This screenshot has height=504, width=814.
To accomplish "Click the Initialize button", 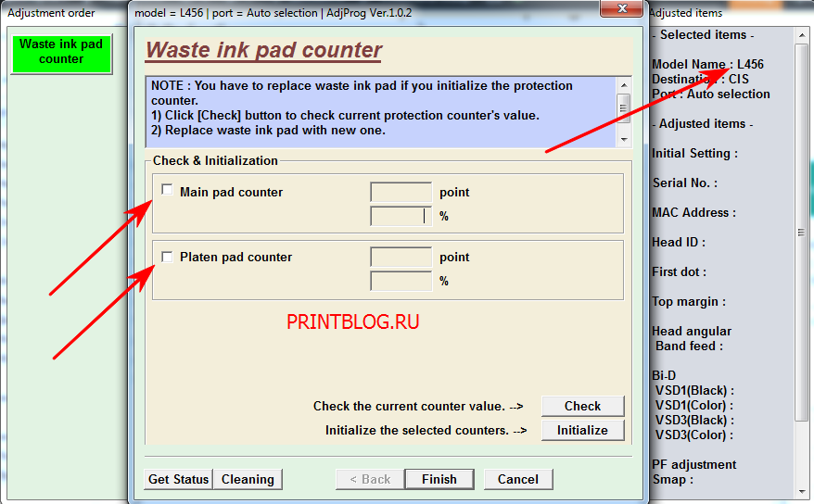I will pos(582,431).
